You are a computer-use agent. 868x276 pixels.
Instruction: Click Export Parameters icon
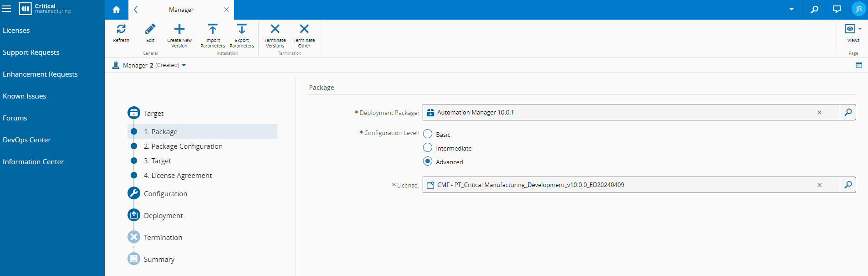(242, 29)
